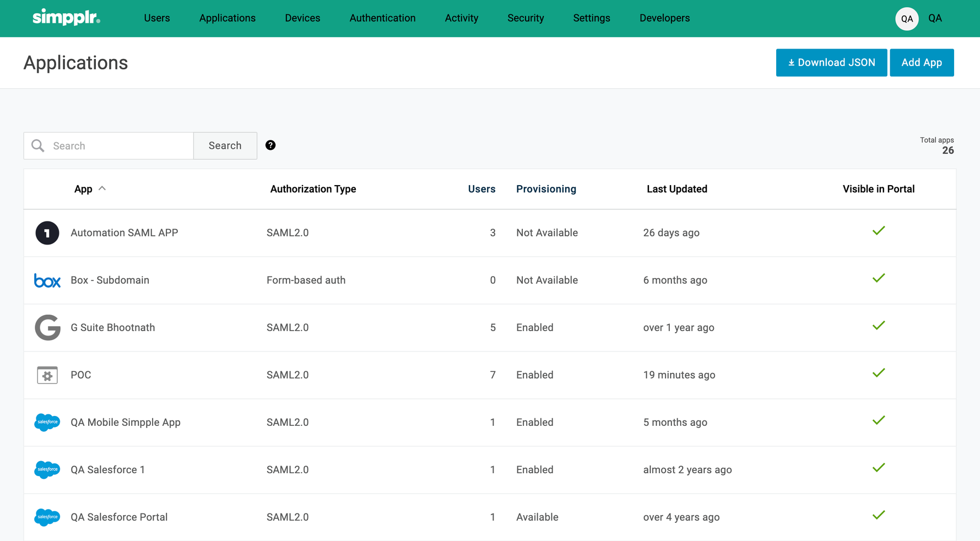Click the G Suite Bhootnath Google icon

(x=47, y=328)
